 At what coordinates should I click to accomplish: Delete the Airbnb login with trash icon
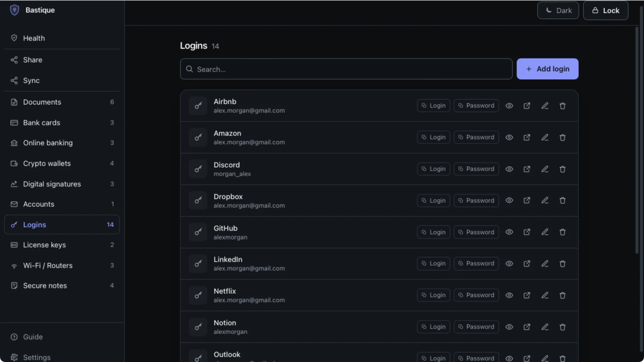[x=562, y=106]
